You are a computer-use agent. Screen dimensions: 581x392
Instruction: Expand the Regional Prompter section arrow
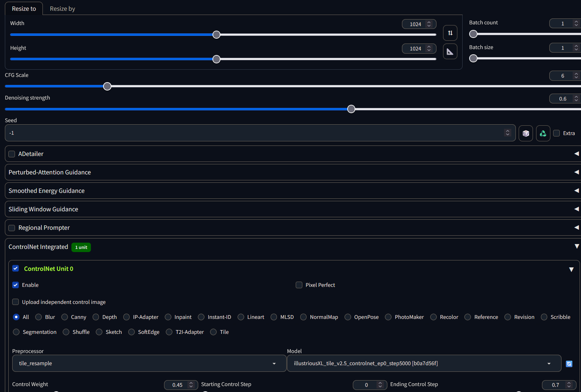point(576,228)
